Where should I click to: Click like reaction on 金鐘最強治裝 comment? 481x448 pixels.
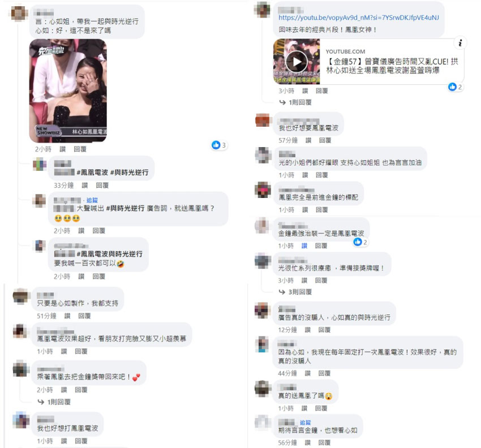point(360,242)
